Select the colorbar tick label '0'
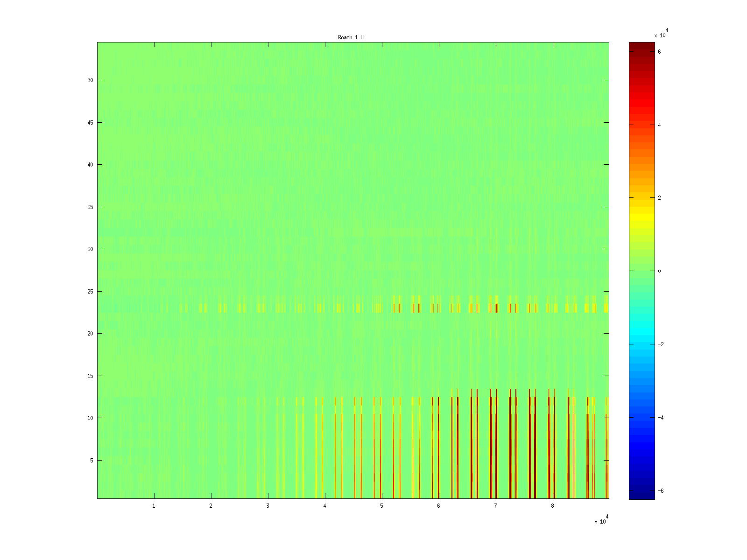This screenshot has width=747, height=560. (x=659, y=271)
